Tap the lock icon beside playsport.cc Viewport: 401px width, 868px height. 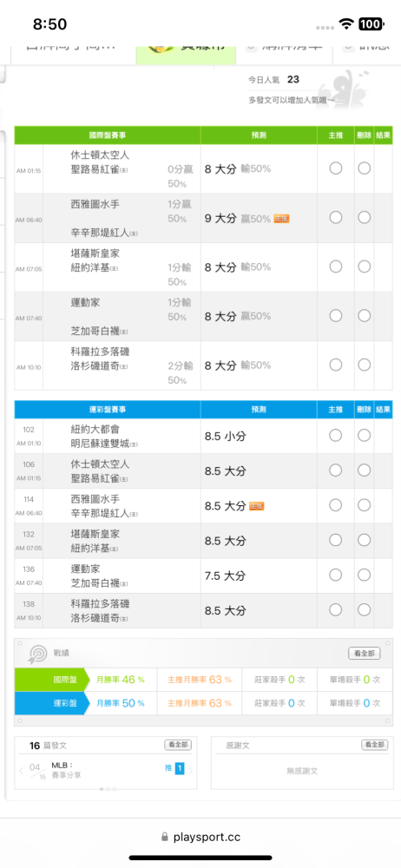point(164,837)
